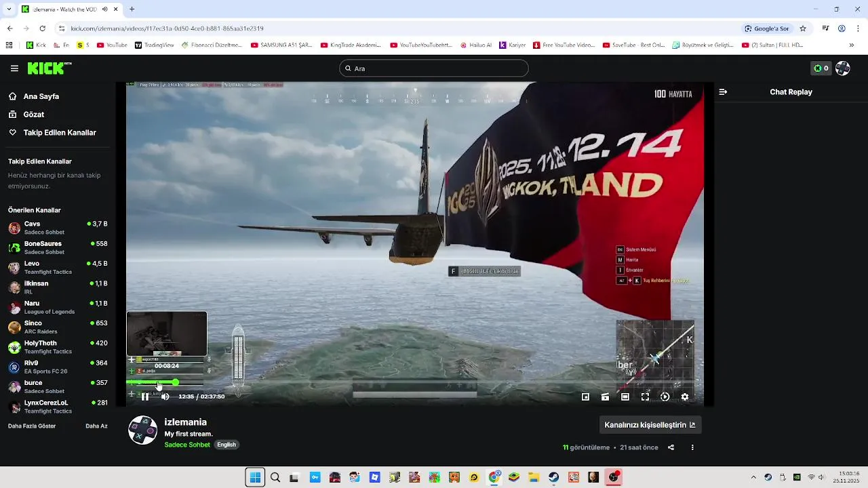Click Google'a Sor button
Image resolution: width=868 pixels, height=488 pixels.
767,28
